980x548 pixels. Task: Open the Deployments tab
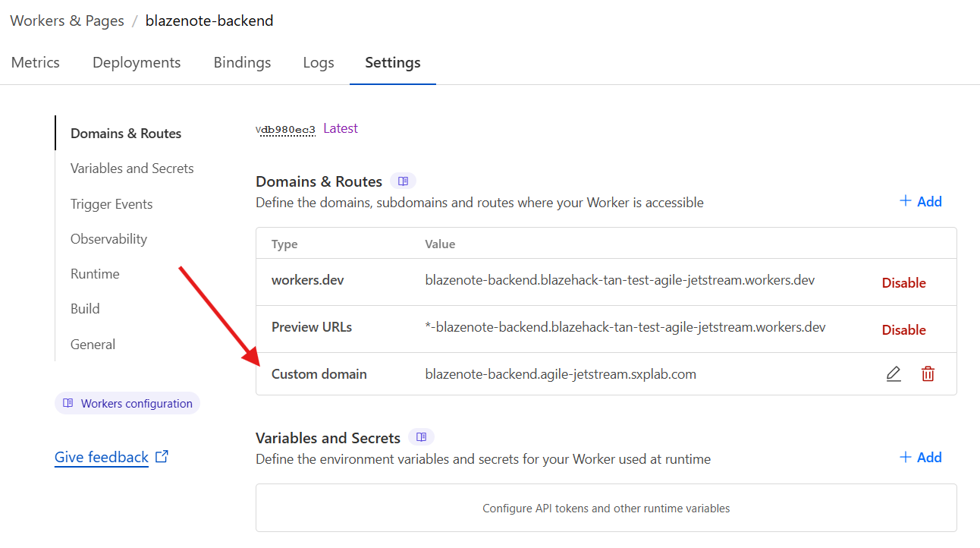137,63
